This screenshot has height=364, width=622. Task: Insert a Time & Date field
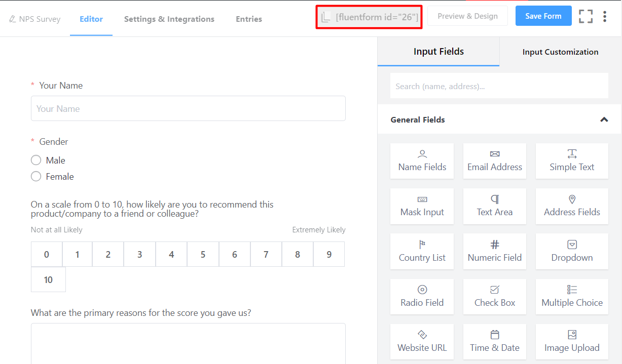494,341
